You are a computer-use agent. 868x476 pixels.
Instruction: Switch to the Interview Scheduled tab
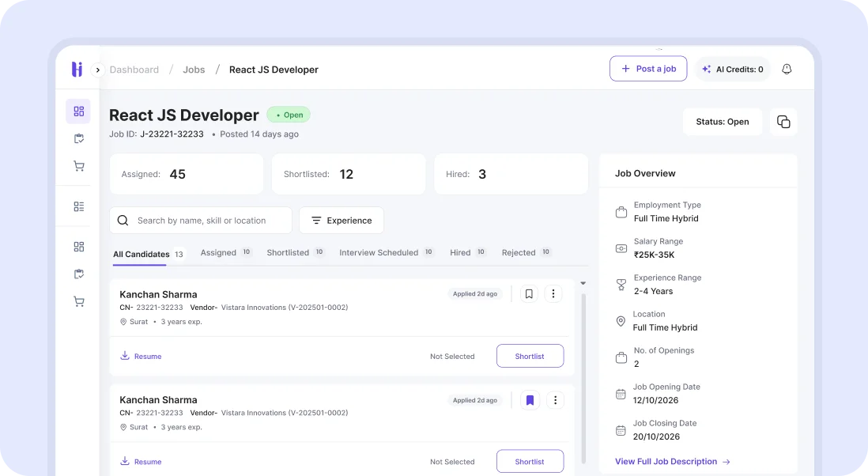pos(379,252)
